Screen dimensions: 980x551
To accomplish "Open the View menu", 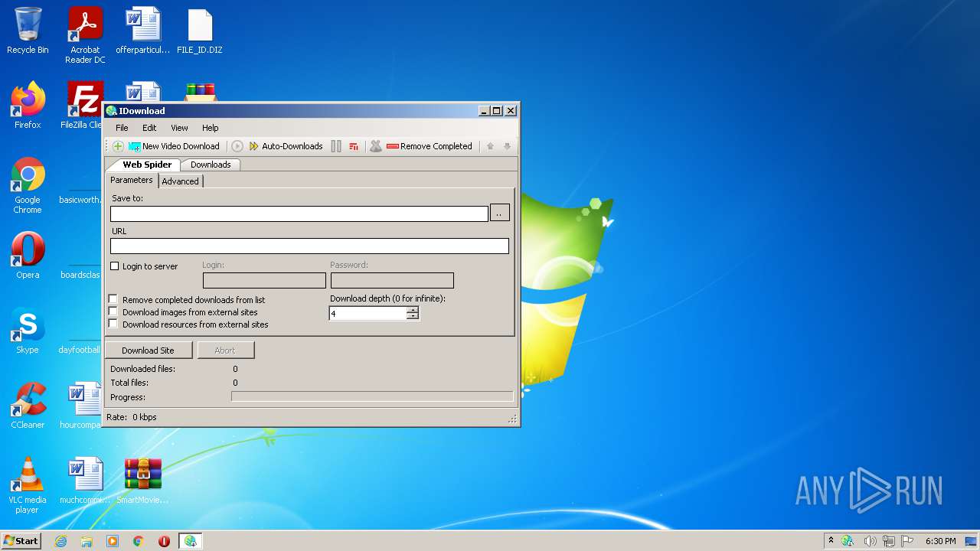I will pos(179,128).
